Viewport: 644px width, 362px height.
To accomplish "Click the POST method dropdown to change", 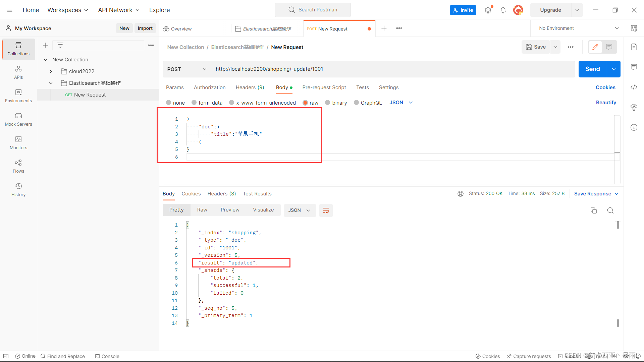I will point(186,68).
